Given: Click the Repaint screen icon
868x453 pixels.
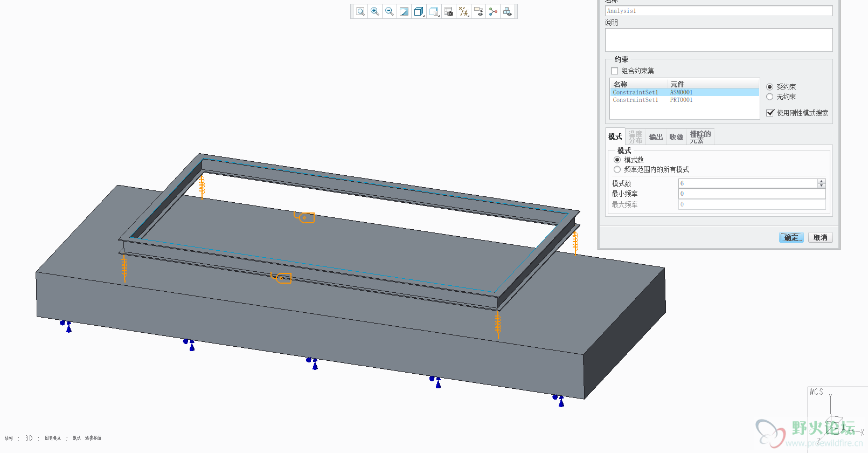Looking at the screenshot, I should point(404,11).
